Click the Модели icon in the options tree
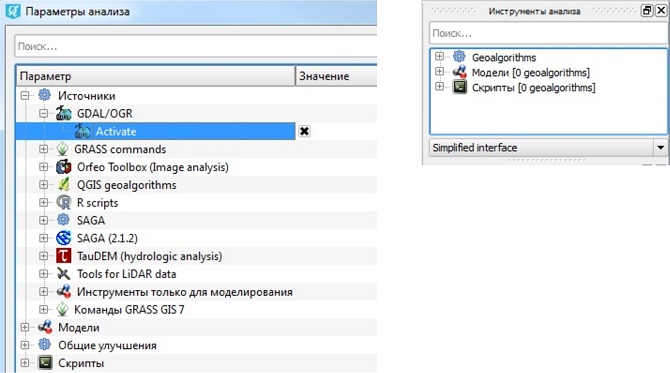Screen dimensions: 670x373 tap(45, 327)
